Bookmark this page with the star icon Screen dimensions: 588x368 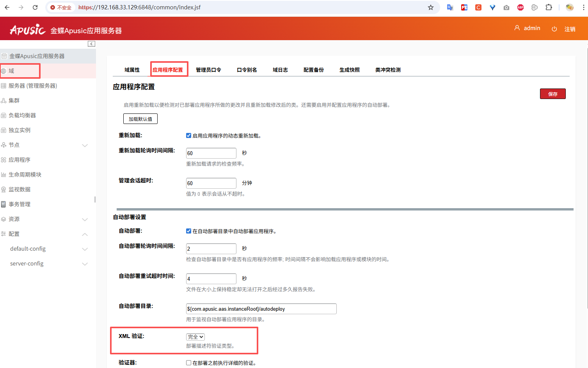click(x=431, y=7)
